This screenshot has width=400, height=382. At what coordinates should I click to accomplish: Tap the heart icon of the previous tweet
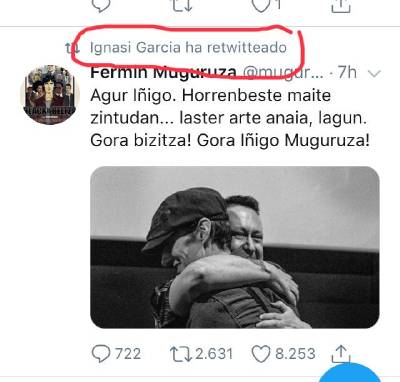(262, 6)
